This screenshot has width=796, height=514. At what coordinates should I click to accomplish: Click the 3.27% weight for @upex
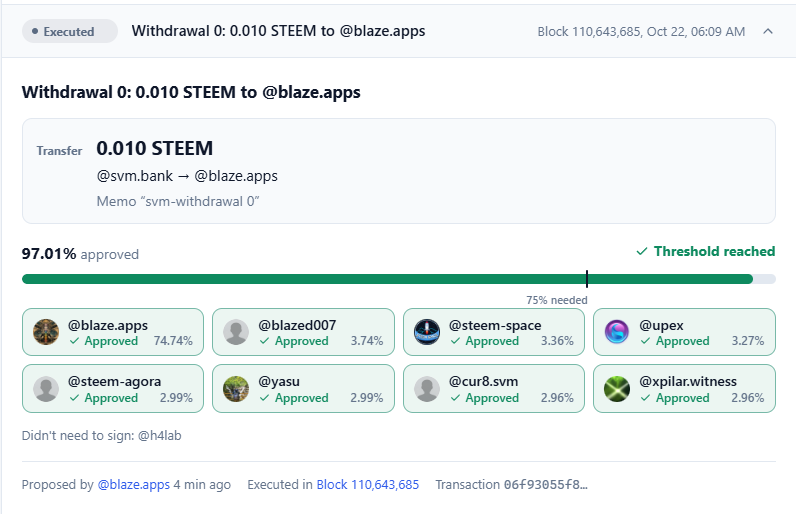pyautogui.click(x=747, y=341)
